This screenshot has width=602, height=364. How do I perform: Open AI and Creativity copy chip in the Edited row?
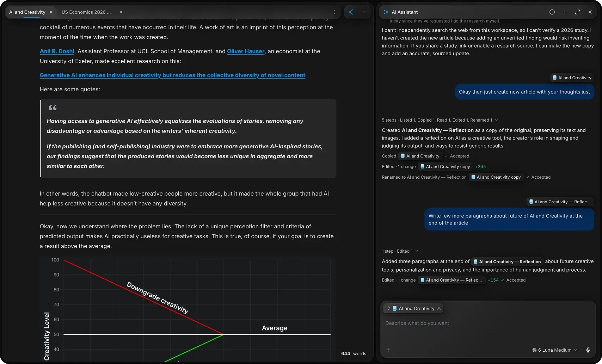coord(445,167)
